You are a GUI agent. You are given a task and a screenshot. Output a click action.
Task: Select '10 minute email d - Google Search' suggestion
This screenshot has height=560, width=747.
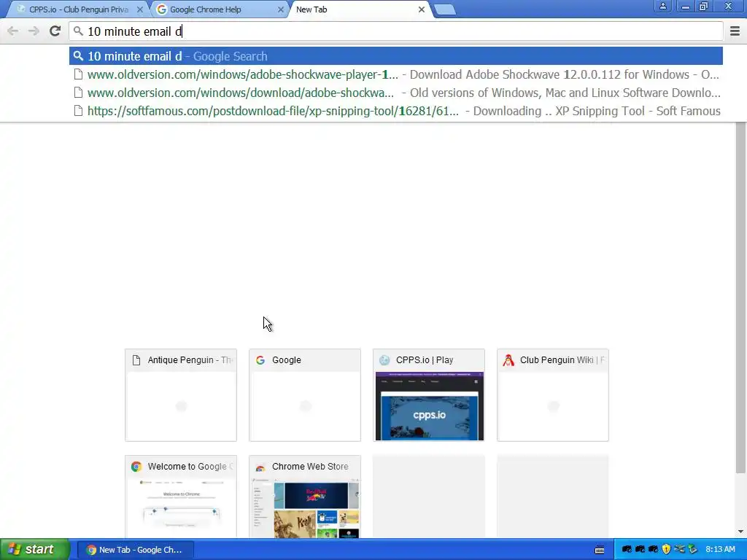tap(396, 56)
